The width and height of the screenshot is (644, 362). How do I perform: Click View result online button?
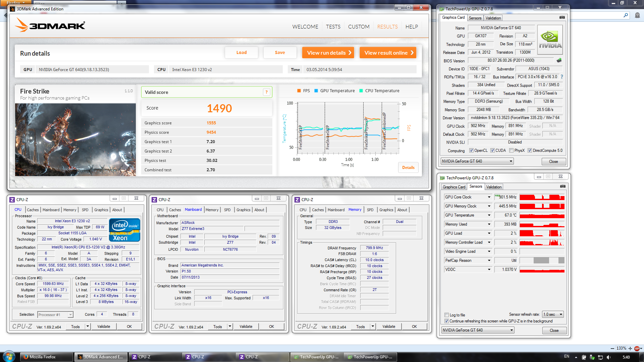pos(388,53)
